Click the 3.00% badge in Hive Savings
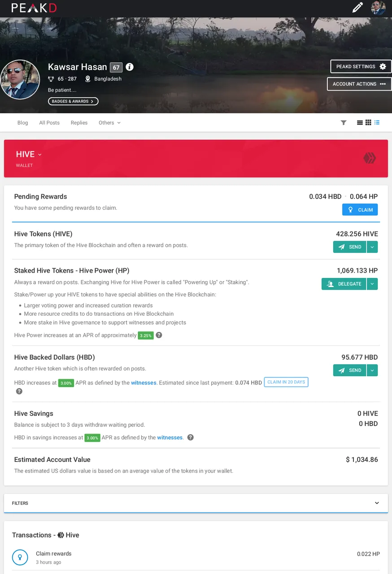Viewport: 392px width, 574px height. pos(92,438)
